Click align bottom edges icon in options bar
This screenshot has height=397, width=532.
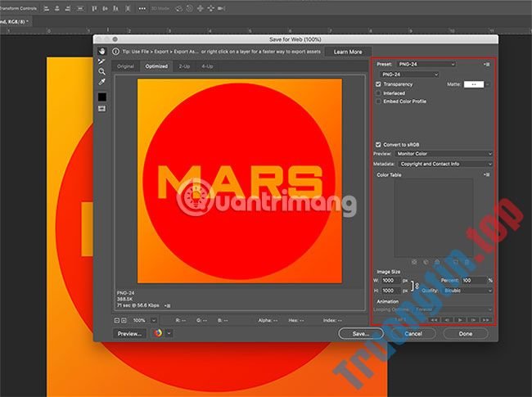pos(115,8)
